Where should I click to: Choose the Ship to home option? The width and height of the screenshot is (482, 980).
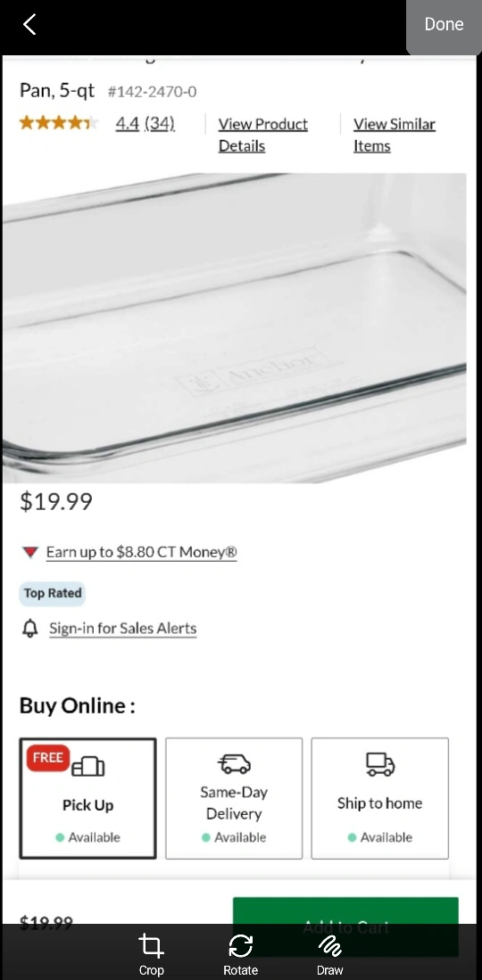click(x=380, y=798)
